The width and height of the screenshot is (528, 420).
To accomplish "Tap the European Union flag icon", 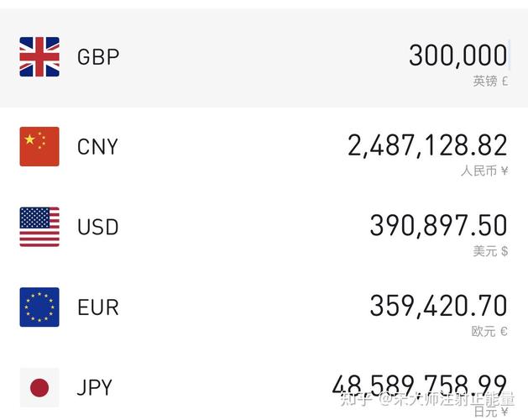I will [39, 307].
